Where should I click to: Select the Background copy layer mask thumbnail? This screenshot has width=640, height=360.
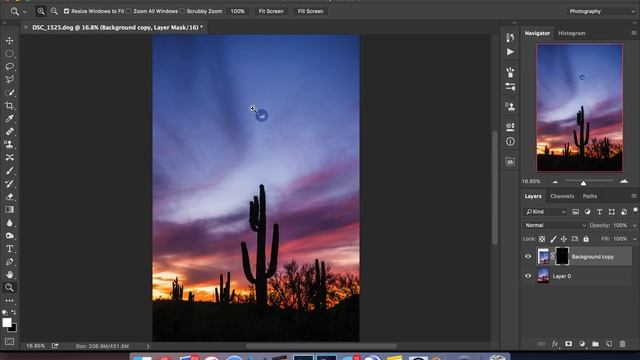pos(562,256)
